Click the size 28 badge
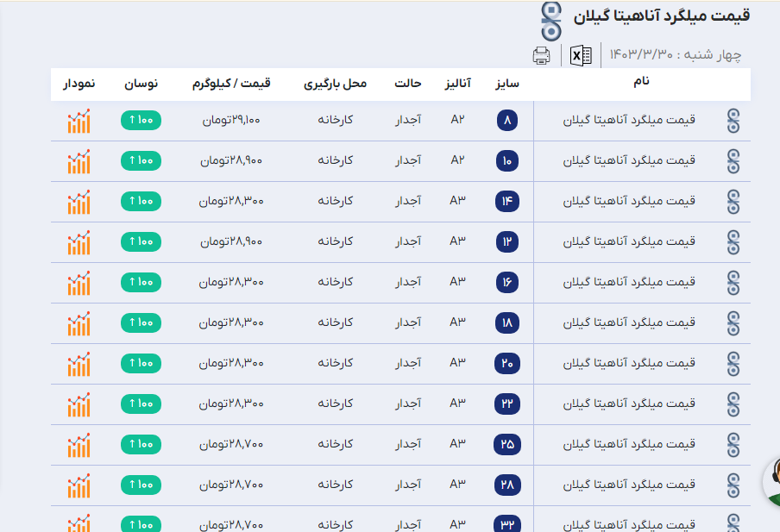The image size is (780, 532). click(x=507, y=485)
